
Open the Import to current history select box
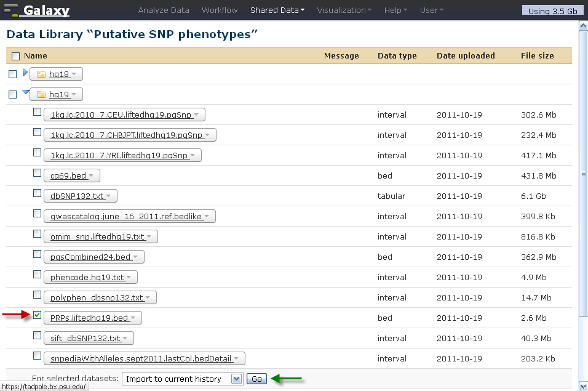tap(182, 379)
